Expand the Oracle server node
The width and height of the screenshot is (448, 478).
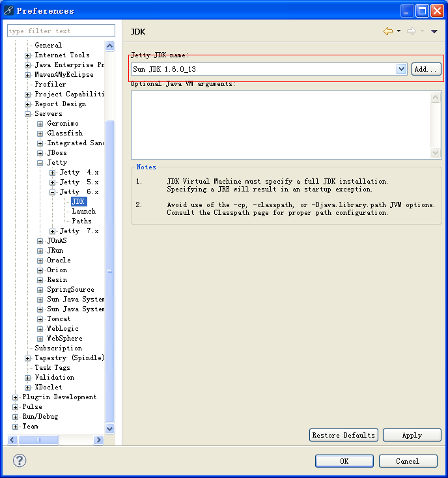40,260
